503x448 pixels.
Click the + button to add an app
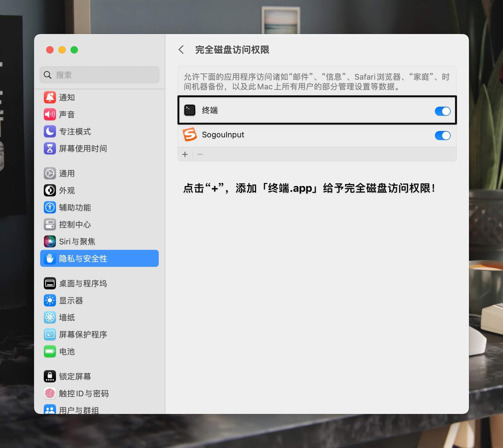pyautogui.click(x=185, y=154)
